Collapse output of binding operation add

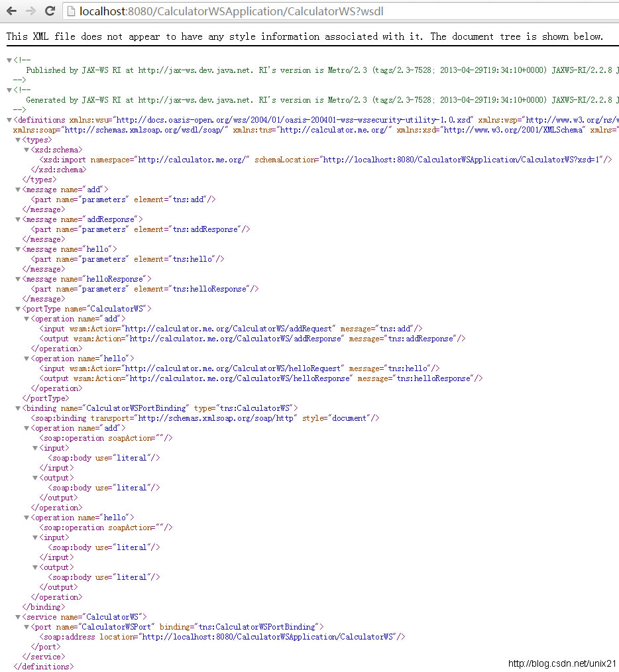pos(34,478)
